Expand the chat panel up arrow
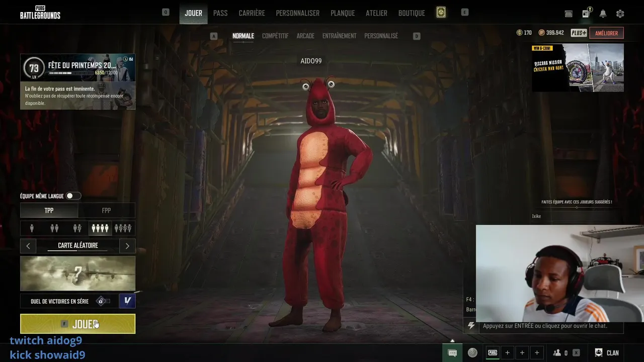This screenshot has height=362, width=644. (x=452, y=341)
